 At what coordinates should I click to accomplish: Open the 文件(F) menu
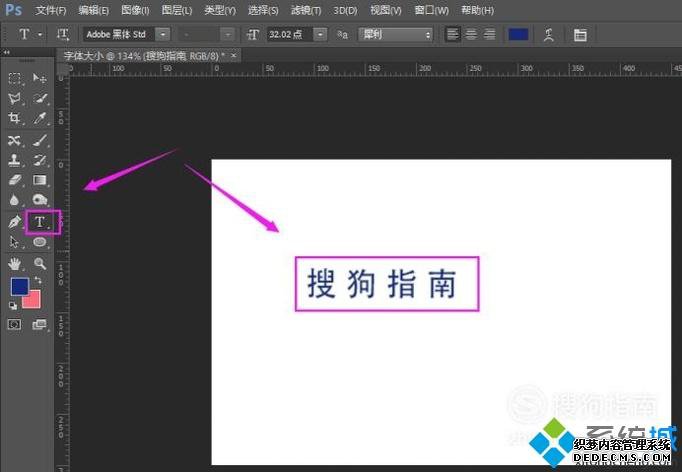coord(50,10)
